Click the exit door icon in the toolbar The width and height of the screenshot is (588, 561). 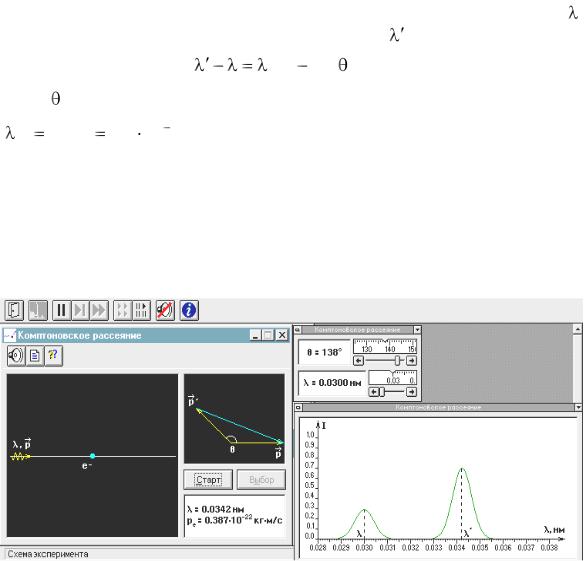tap(15, 310)
